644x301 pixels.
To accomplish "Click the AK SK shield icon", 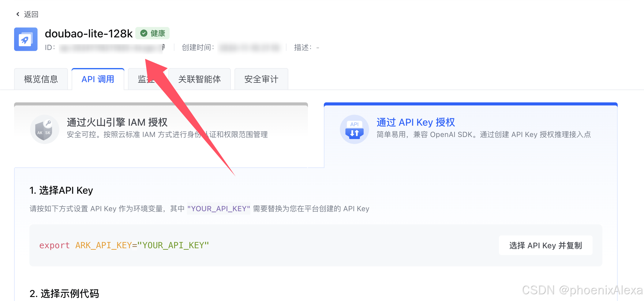I will [44, 129].
